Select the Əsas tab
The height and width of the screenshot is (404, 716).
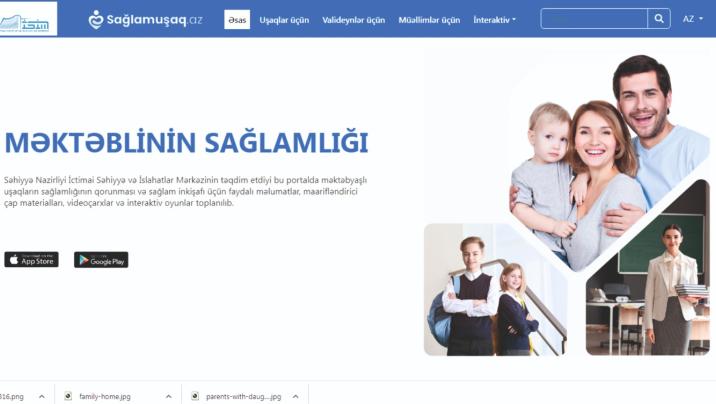pyautogui.click(x=237, y=19)
